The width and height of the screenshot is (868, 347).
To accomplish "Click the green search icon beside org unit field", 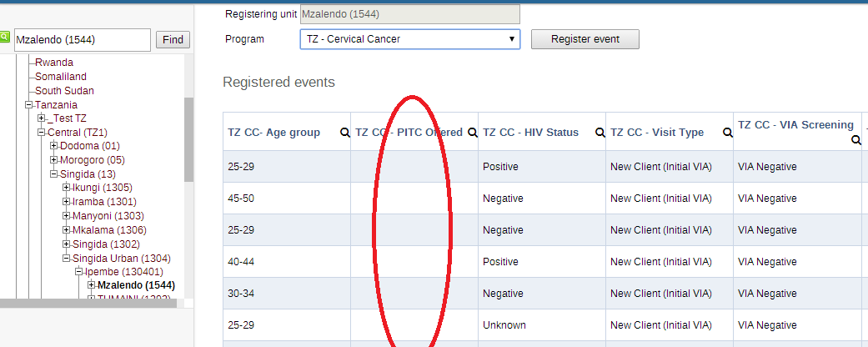I will point(4,38).
